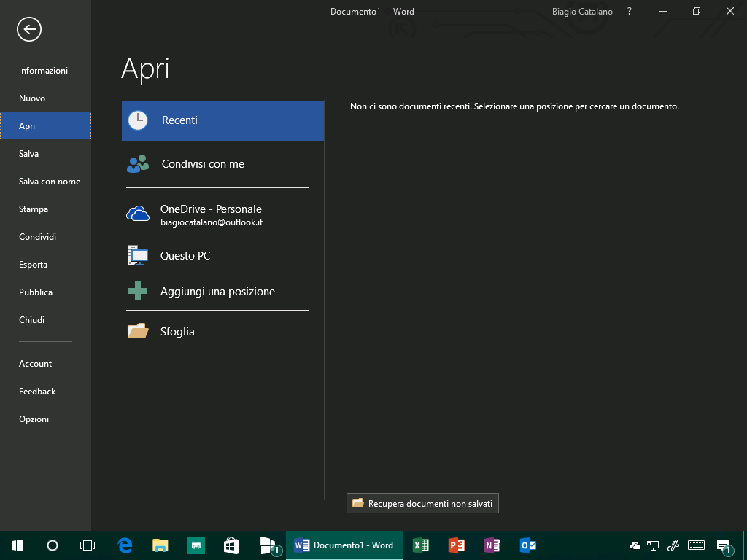747x560 pixels.
Task: Close the Word window
Action: click(x=729, y=12)
